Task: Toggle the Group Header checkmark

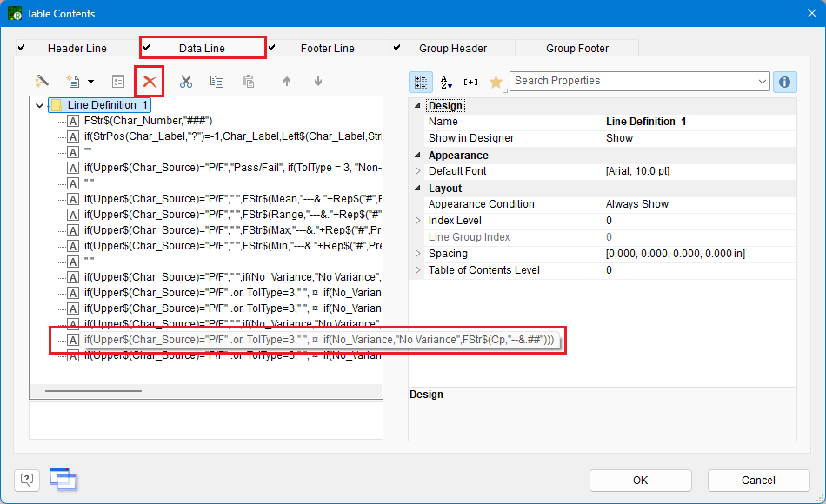Action: pyautogui.click(x=396, y=48)
